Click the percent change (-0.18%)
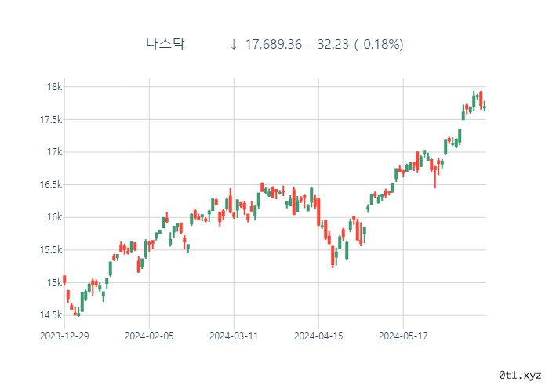 point(379,45)
